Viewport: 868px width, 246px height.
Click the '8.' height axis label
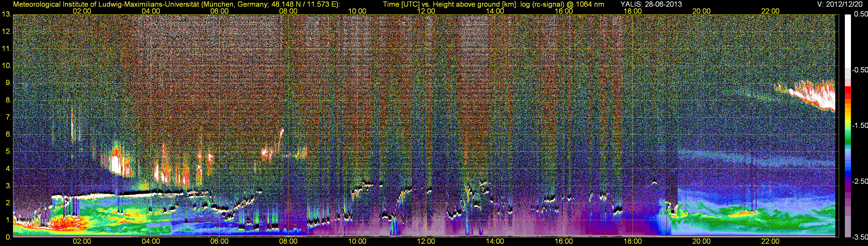pyautogui.click(x=9, y=100)
